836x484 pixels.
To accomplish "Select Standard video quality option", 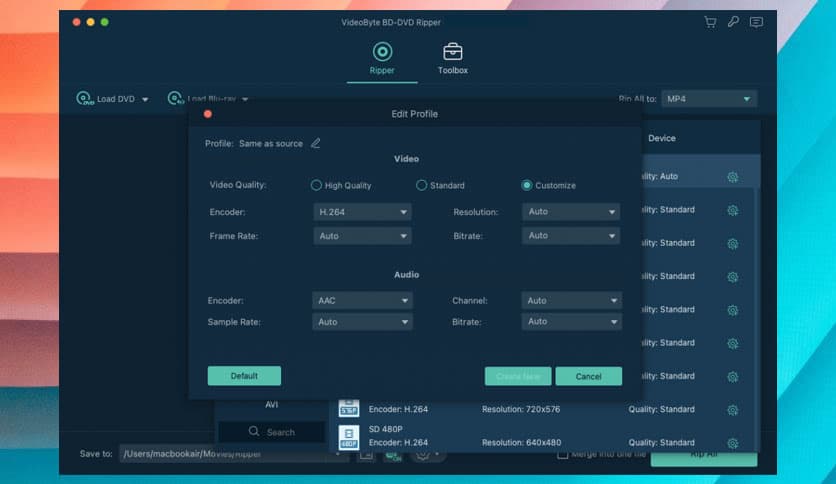I will [421, 185].
